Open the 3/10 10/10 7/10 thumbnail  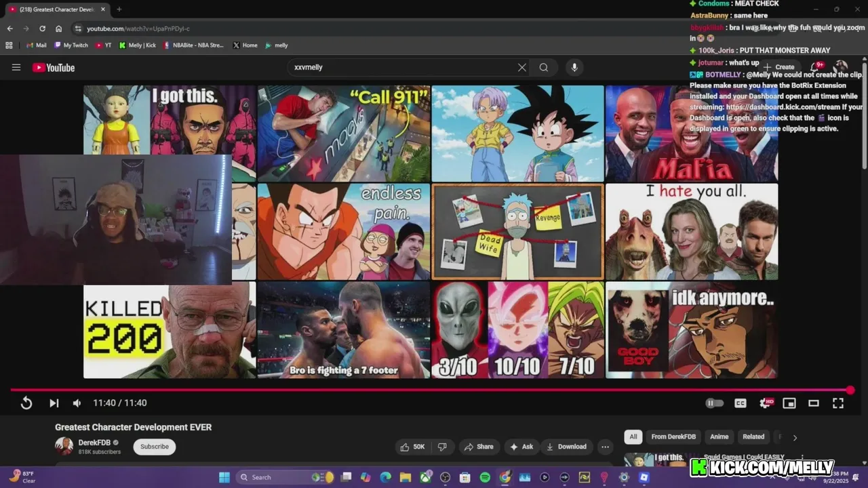(x=517, y=330)
